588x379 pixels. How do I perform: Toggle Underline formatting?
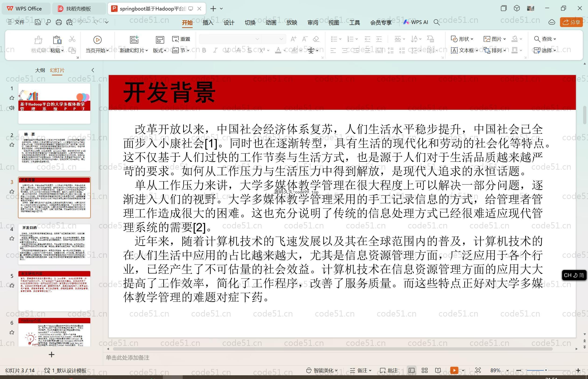[x=227, y=50]
